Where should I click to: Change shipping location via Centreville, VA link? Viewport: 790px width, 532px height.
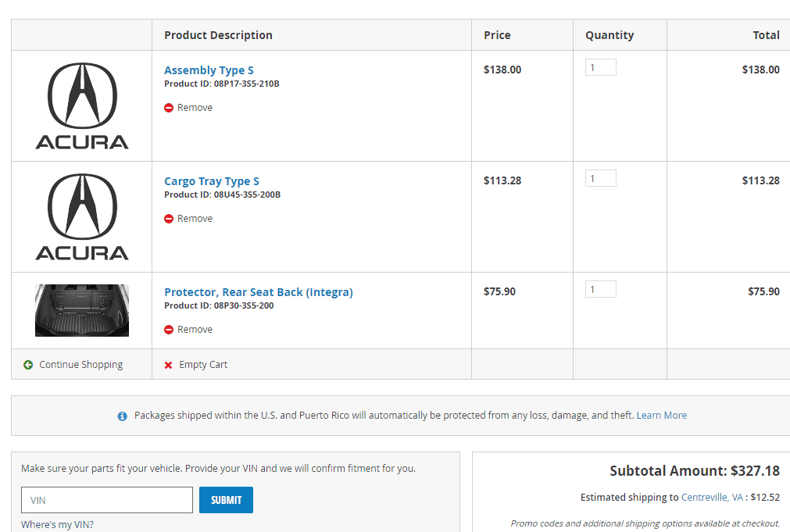click(712, 498)
